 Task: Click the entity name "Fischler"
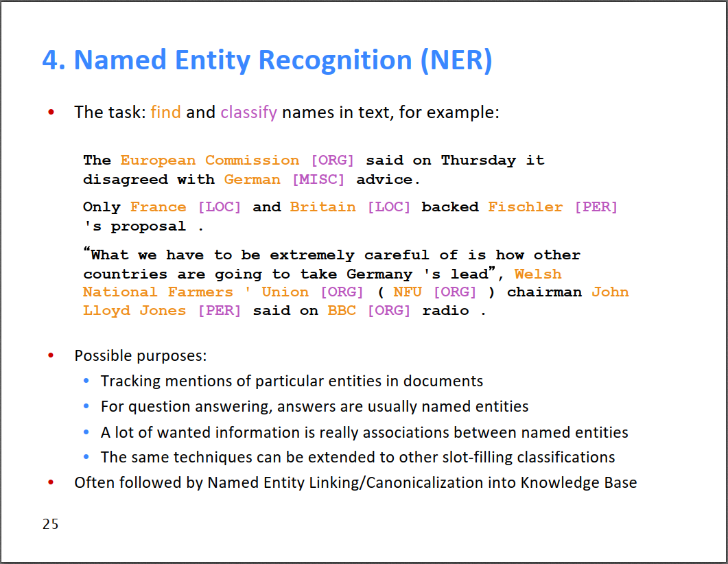[x=525, y=207]
